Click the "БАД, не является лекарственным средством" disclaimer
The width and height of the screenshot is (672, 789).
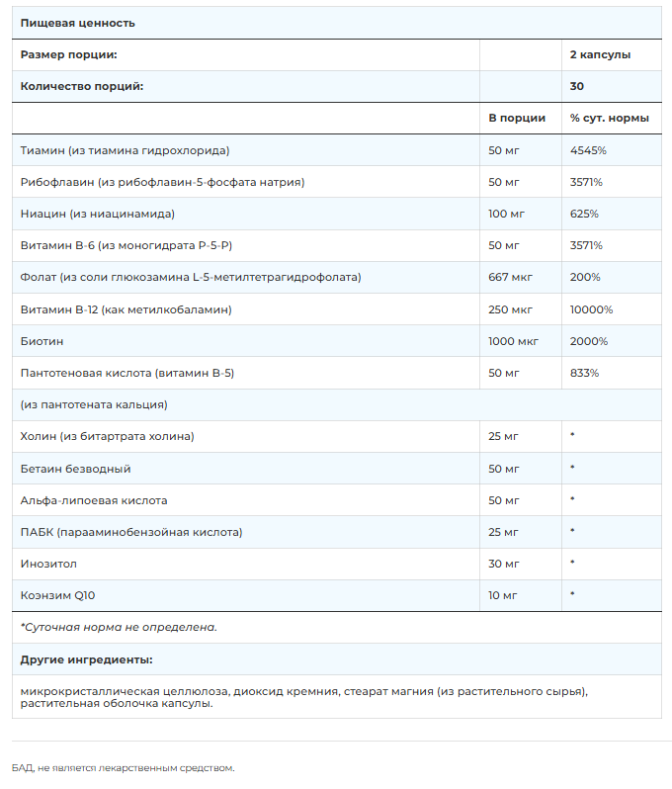click(124, 767)
